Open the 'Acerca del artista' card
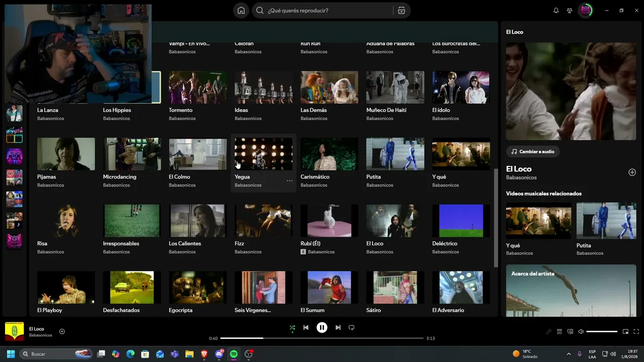The width and height of the screenshot is (644, 362). click(x=571, y=291)
